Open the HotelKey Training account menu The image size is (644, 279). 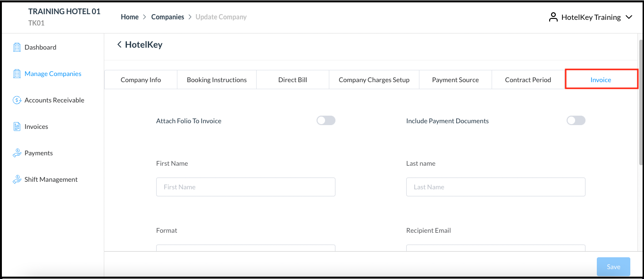coord(590,17)
